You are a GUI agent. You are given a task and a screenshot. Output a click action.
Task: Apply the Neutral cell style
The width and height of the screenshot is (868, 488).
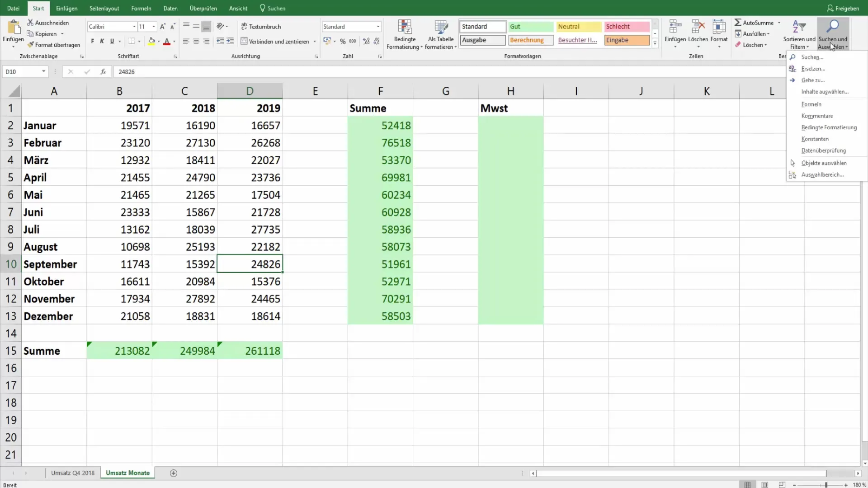click(x=579, y=27)
